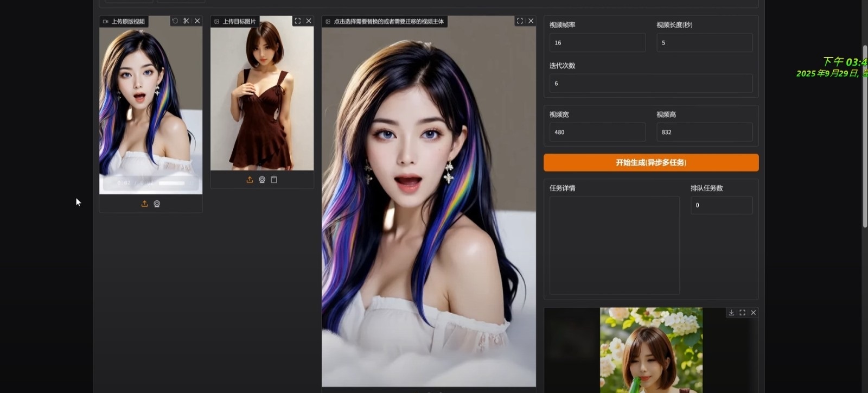Click the page vertical scrollbar

pyautogui.click(x=865, y=136)
